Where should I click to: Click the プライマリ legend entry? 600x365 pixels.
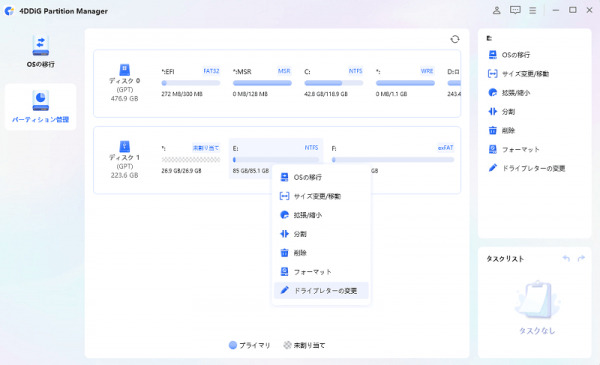pyautogui.click(x=249, y=345)
